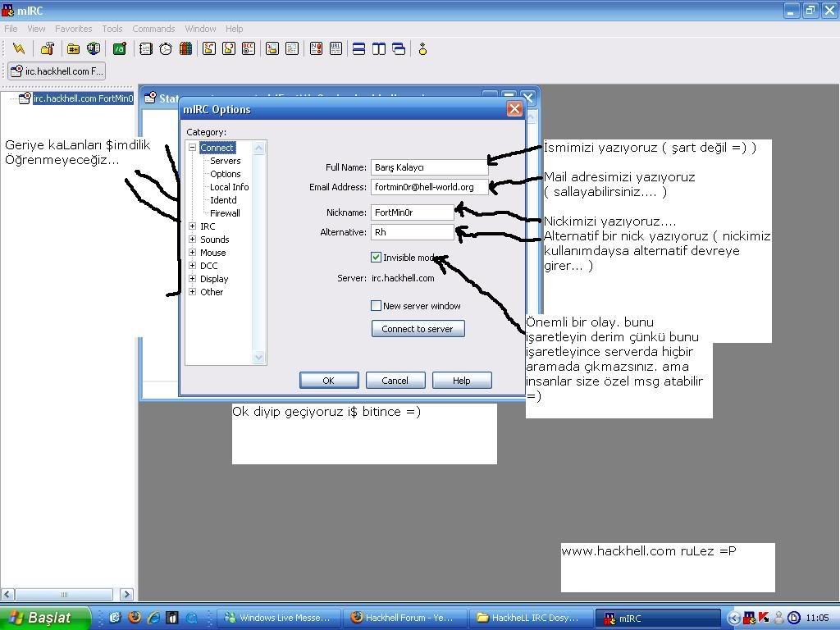Open the Tools menu
This screenshot has width=840, height=630.
112,29
